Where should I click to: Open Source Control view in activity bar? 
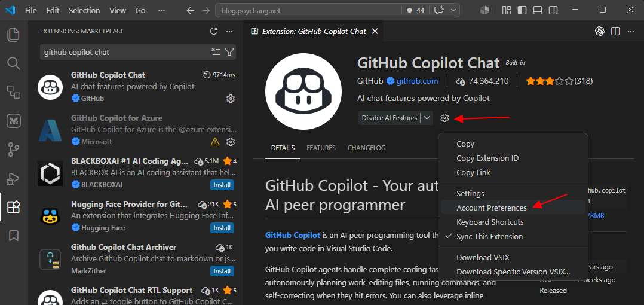point(14,150)
